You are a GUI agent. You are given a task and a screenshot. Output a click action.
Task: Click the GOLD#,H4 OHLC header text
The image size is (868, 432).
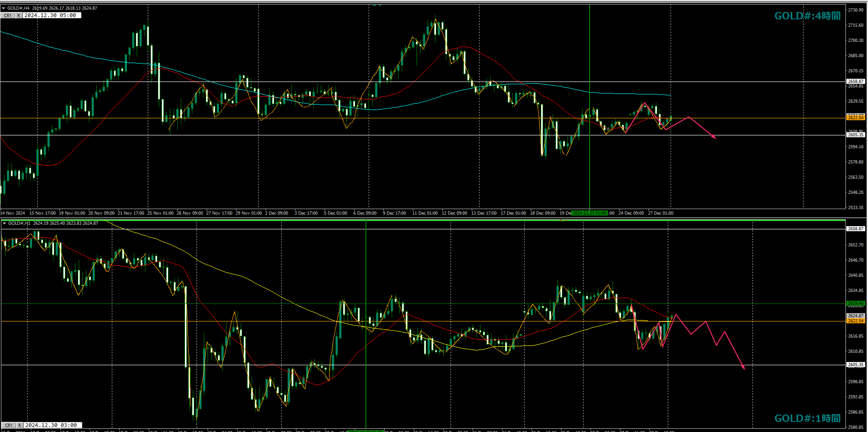click(52, 8)
